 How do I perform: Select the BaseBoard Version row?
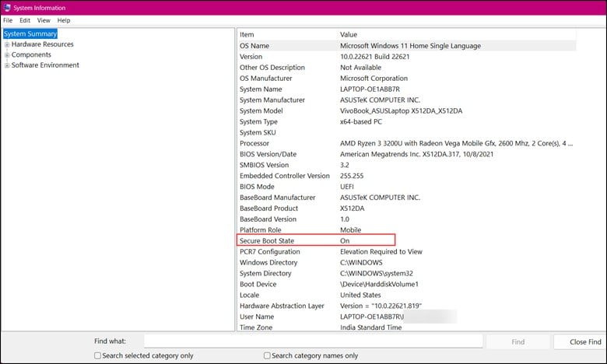406,219
